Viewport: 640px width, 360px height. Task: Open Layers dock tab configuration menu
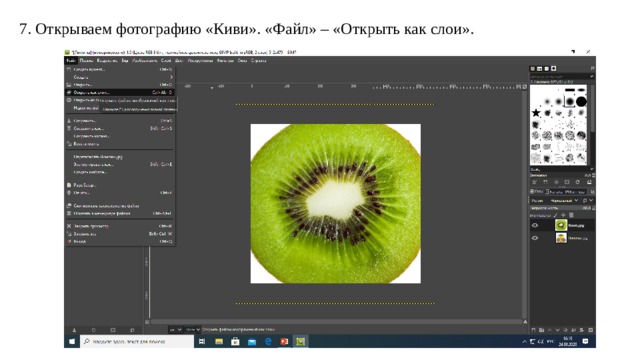[x=592, y=191]
